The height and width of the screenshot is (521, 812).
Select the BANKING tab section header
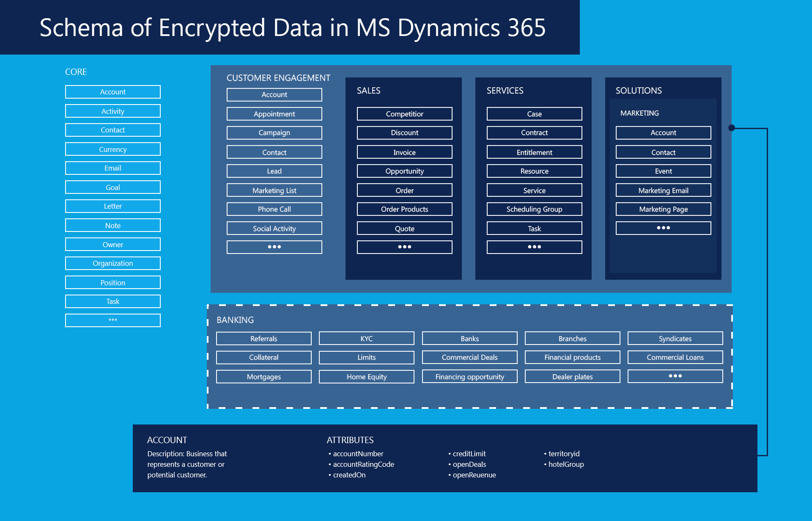tap(233, 320)
